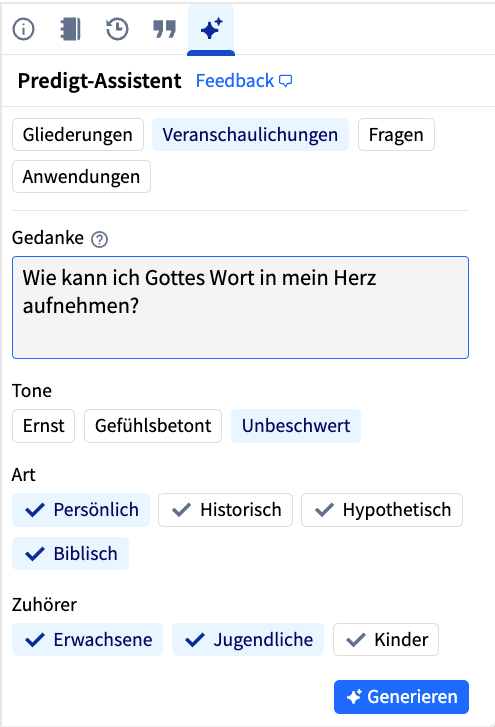Image resolution: width=495 pixels, height=727 pixels.
Task: Click the Gedanke help question mark icon
Action: coord(100,239)
